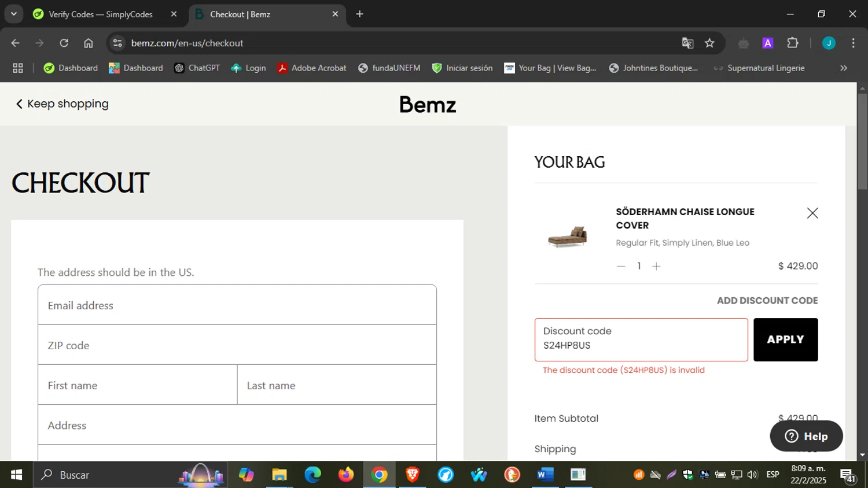This screenshot has height=488, width=868.
Task: Open the Windows Start menu
Action: click(16, 475)
